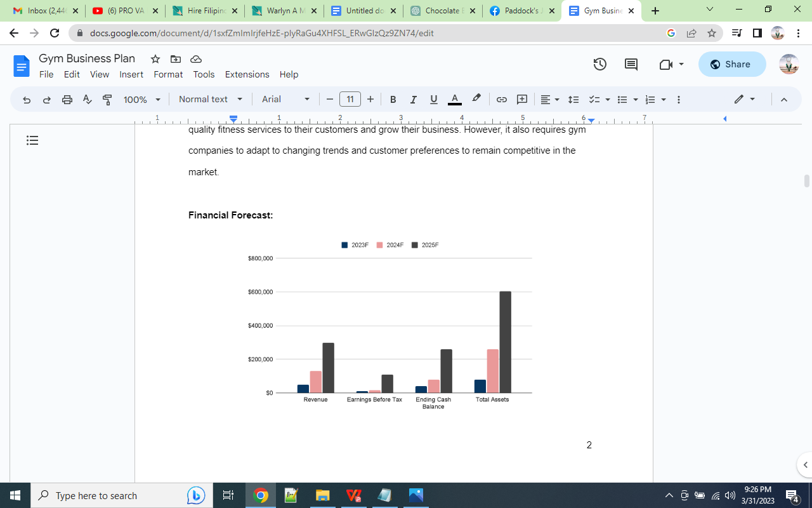Click Gym Business Plan document title
This screenshot has width=812, height=508.
[87, 58]
